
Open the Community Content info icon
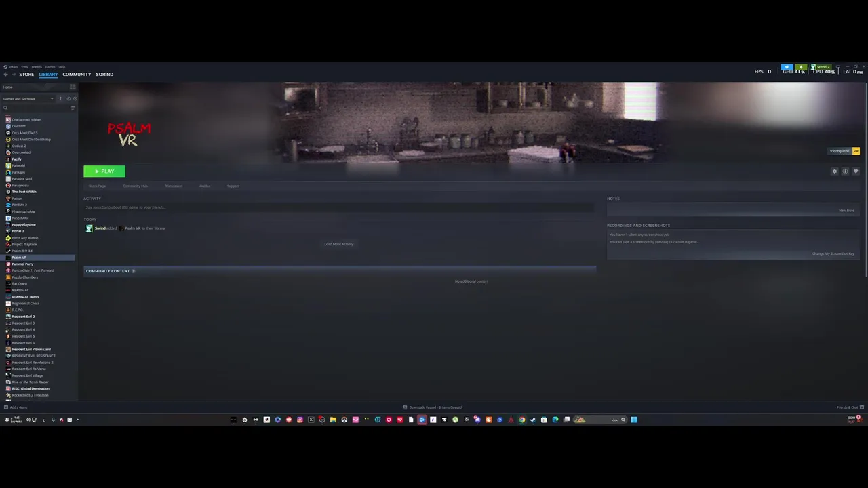tap(134, 271)
